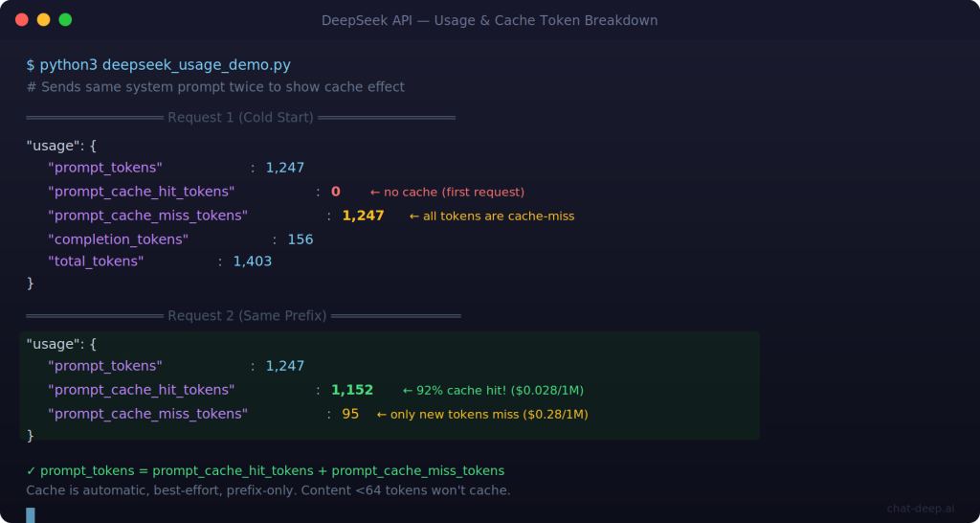Image resolution: width=980 pixels, height=523 pixels.
Task: Click the green checkmark formula line 'prompt_tokens = ...'
Action: point(266,471)
